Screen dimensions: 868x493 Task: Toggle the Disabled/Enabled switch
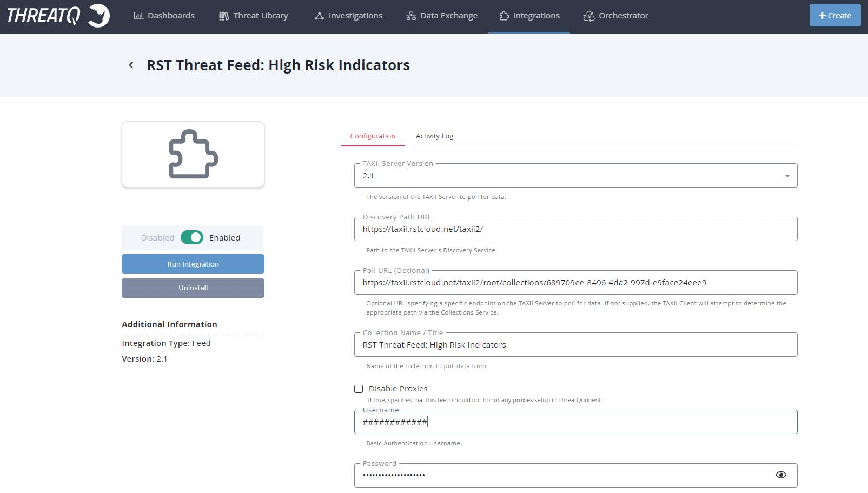click(192, 237)
